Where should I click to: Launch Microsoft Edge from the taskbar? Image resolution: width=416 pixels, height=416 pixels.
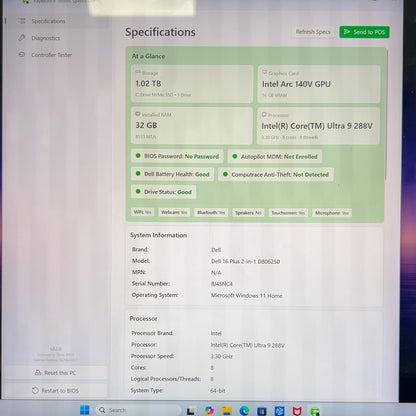244,411
